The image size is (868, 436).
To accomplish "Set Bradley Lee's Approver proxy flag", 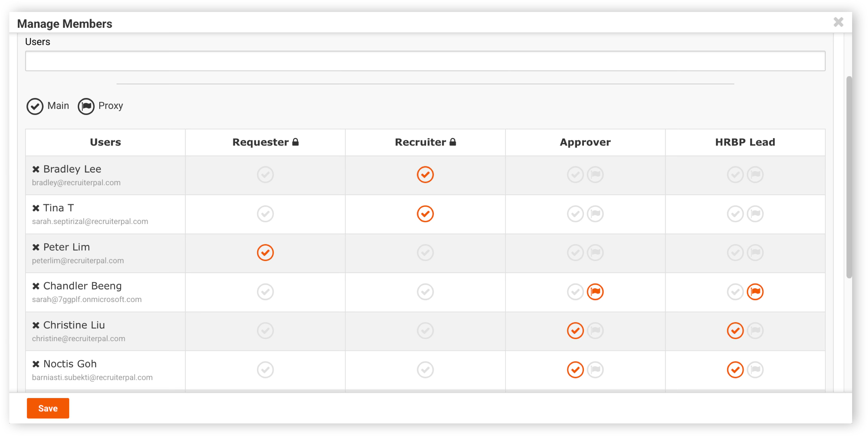I will 595,175.
